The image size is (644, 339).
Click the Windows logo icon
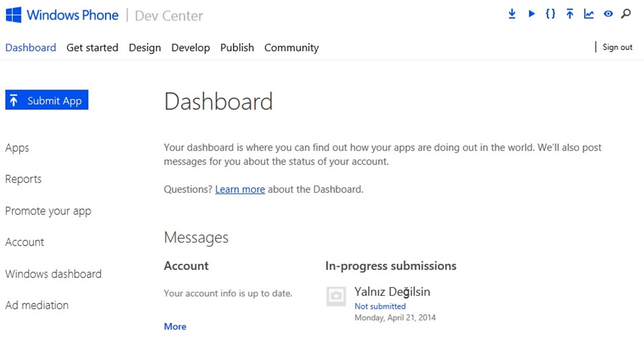[x=13, y=15]
